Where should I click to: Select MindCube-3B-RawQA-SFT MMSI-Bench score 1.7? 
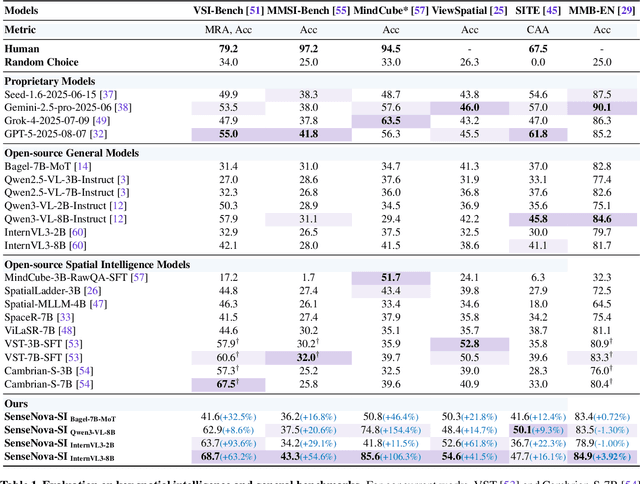coord(309,278)
